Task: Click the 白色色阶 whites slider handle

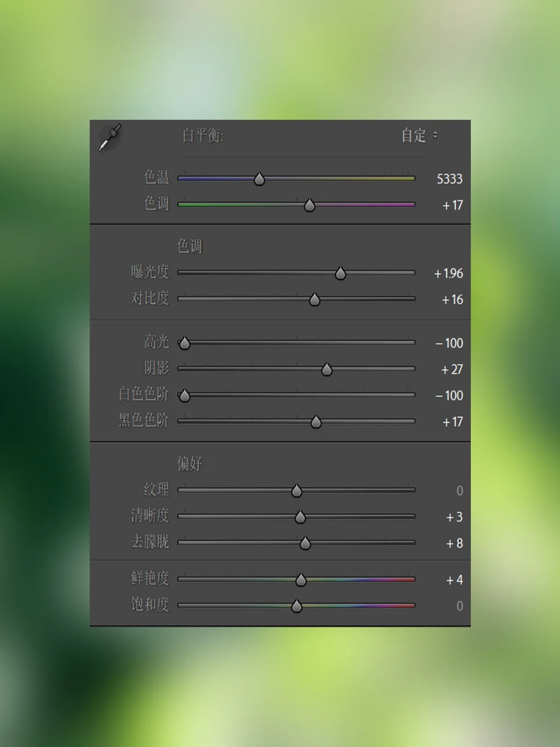Action: [185, 395]
